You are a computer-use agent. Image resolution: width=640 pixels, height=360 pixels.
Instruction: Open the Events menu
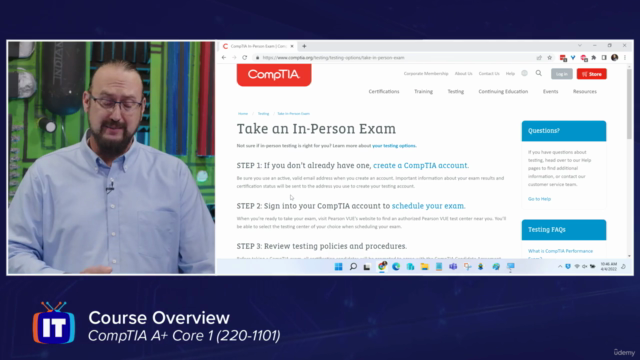[x=550, y=91]
